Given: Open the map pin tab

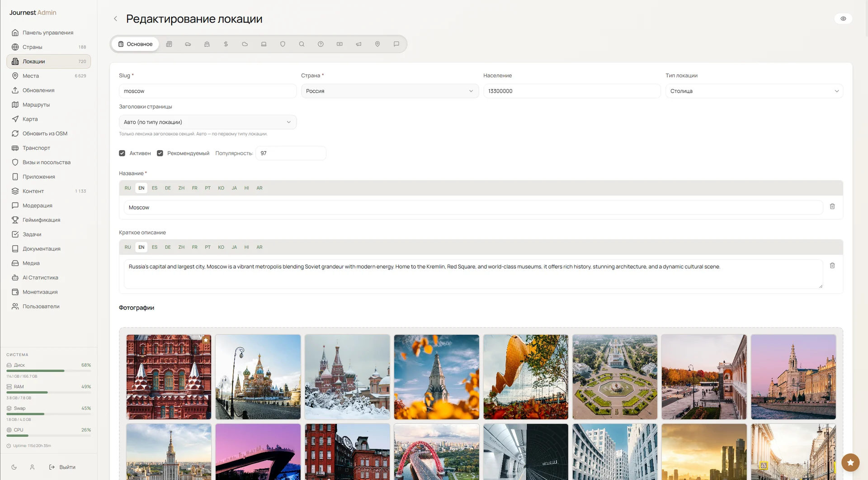Looking at the screenshot, I should [x=377, y=44].
